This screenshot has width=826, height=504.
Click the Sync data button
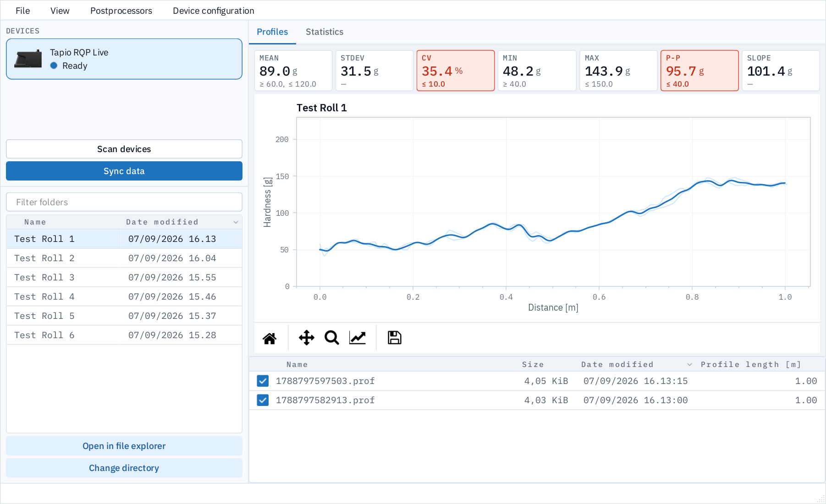click(x=124, y=171)
